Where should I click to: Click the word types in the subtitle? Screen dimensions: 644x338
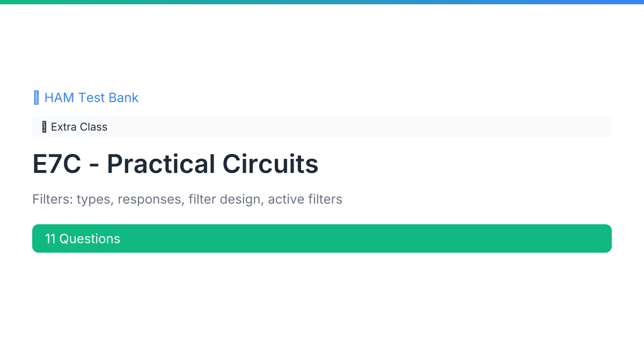pyautogui.click(x=96, y=200)
